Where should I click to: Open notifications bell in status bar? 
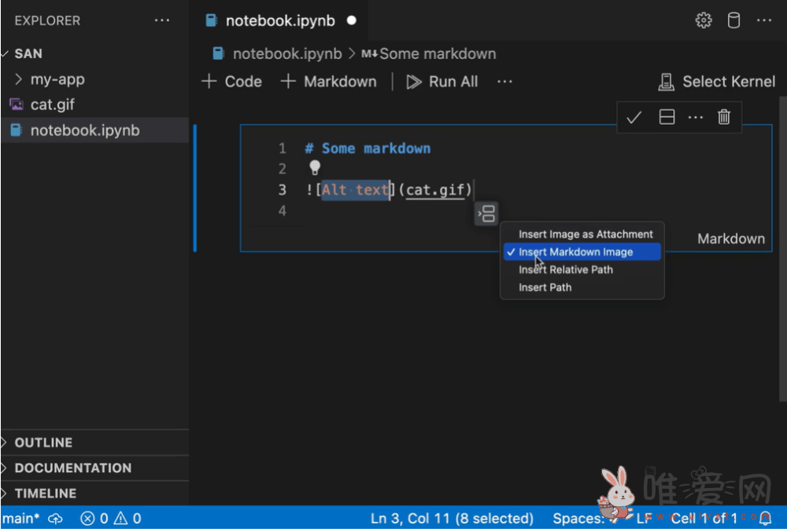[765, 518]
